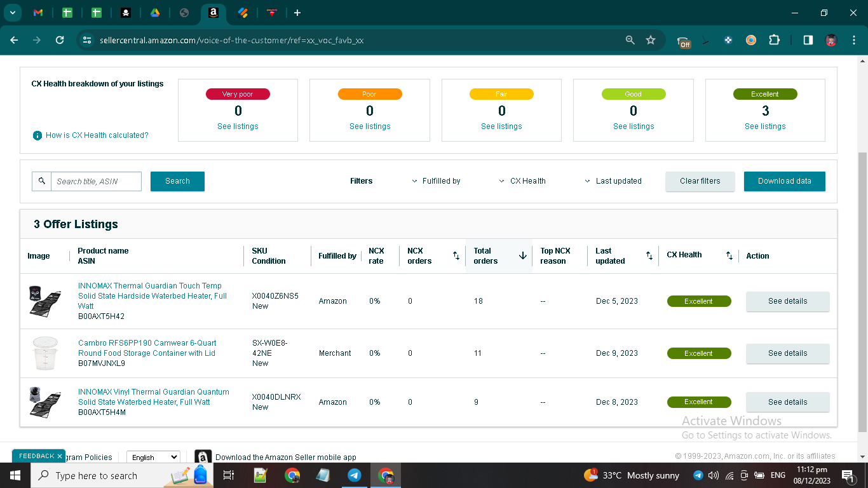The image size is (868, 488).
Task: See listings under Poor
Action: click(x=370, y=126)
